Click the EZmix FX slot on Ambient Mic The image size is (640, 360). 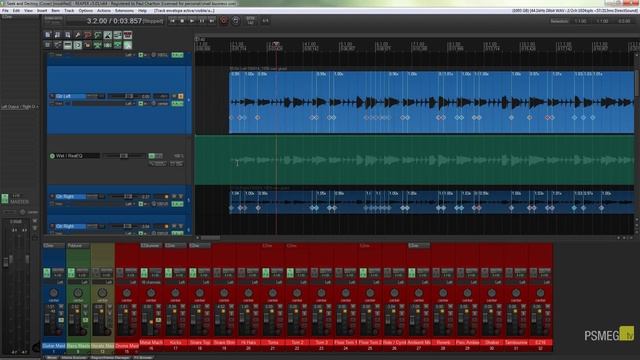[x=419, y=246]
